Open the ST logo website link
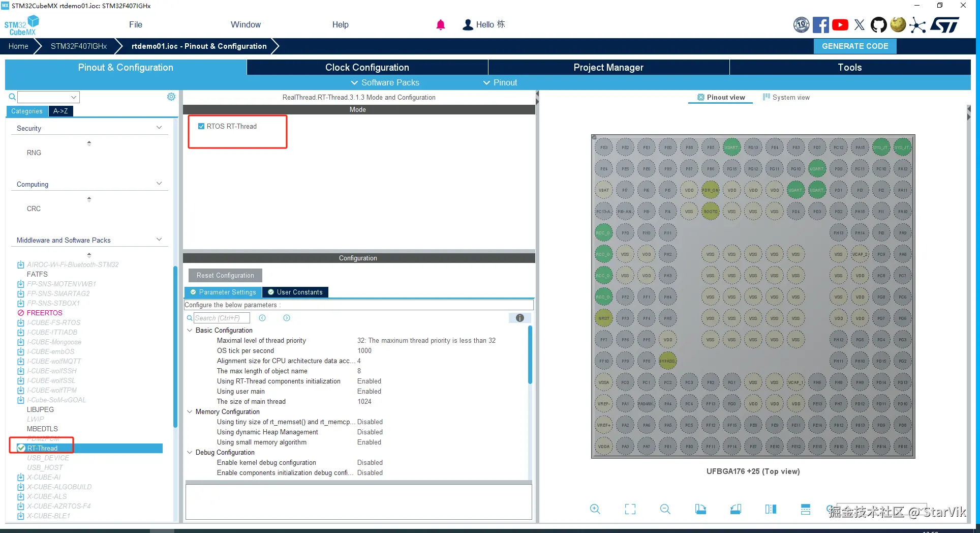Screen dimensions: 980x533 (945, 25)
